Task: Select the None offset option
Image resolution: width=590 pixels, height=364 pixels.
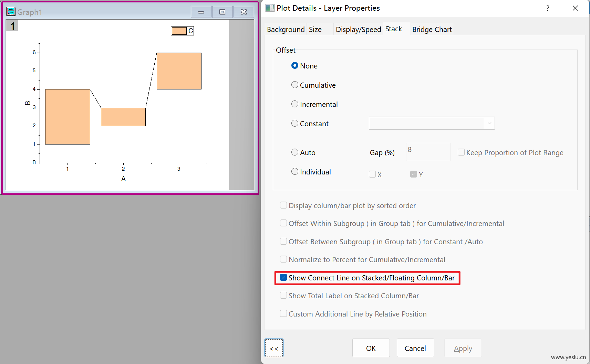Action: [x=295, y=65]
